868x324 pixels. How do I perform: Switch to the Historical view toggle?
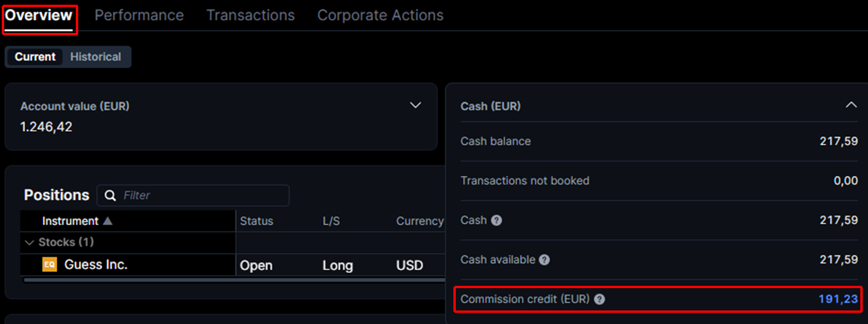pos(95,57)
